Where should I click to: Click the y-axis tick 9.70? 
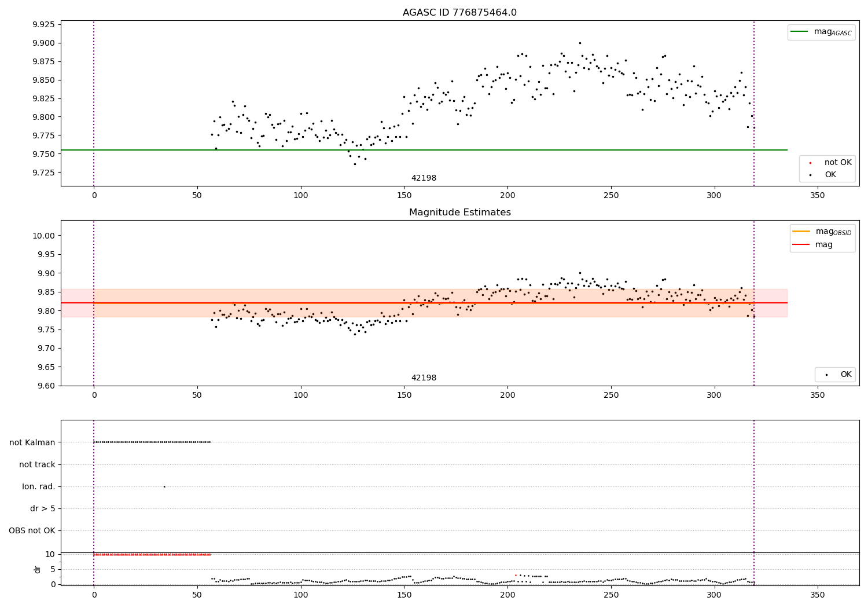click(x=46, y=349)
